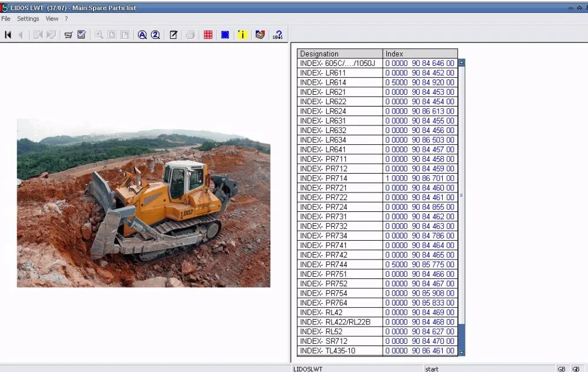Open the red grid icon

click(x=208, y=35)
